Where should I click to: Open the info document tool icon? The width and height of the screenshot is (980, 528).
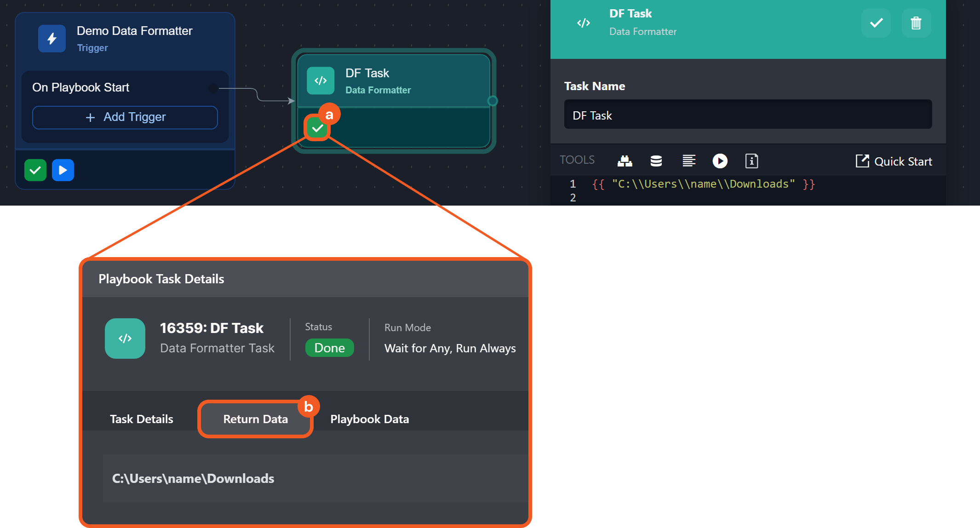click(751, 161)
